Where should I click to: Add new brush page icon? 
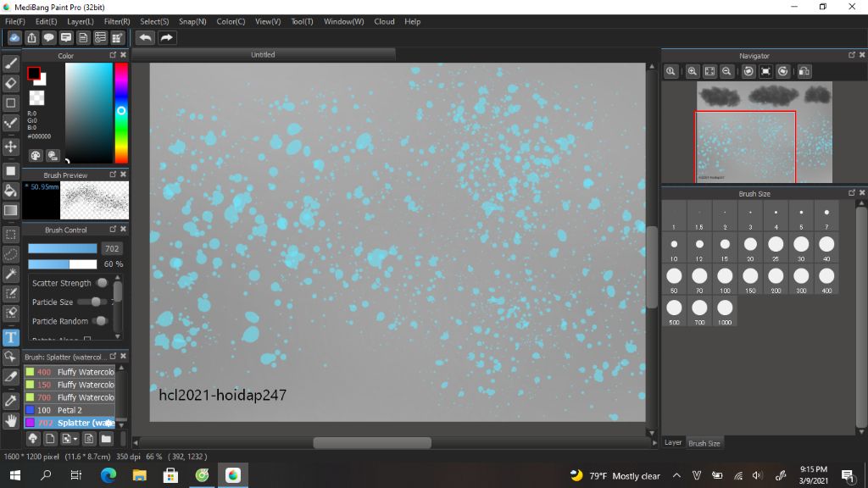point(50,439)
